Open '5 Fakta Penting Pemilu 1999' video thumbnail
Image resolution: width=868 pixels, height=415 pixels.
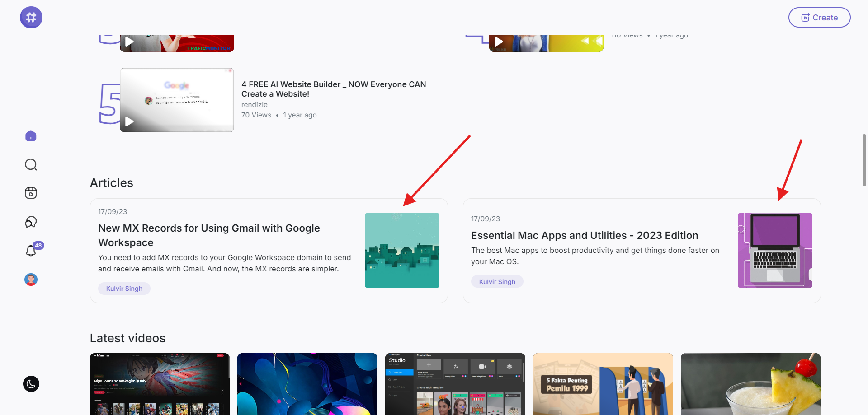point(603,384)
